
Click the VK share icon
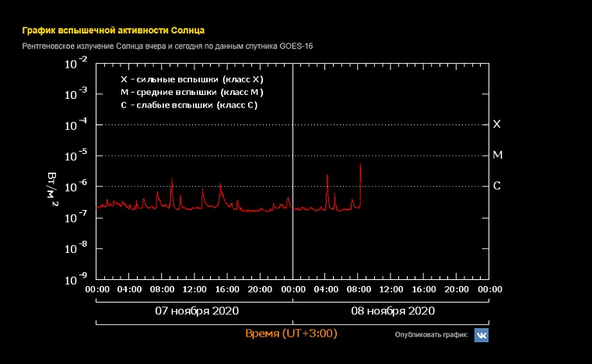(482, 334)
